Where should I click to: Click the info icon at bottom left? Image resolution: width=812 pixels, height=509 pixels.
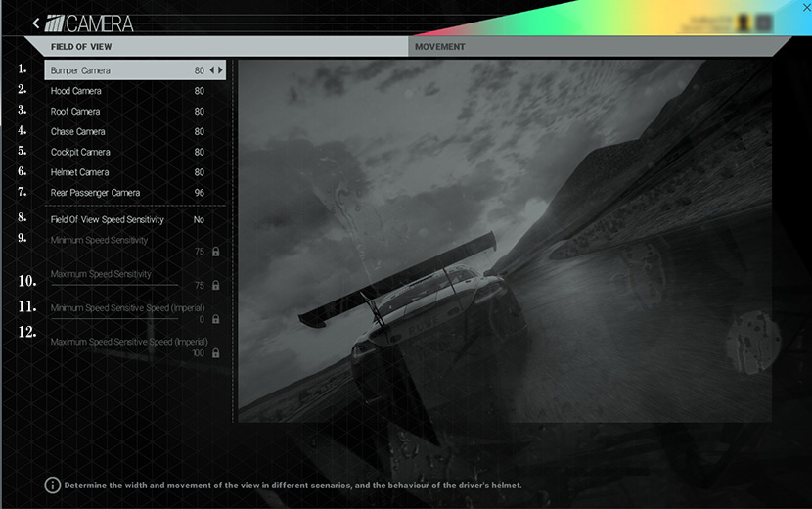coord(53,486)
